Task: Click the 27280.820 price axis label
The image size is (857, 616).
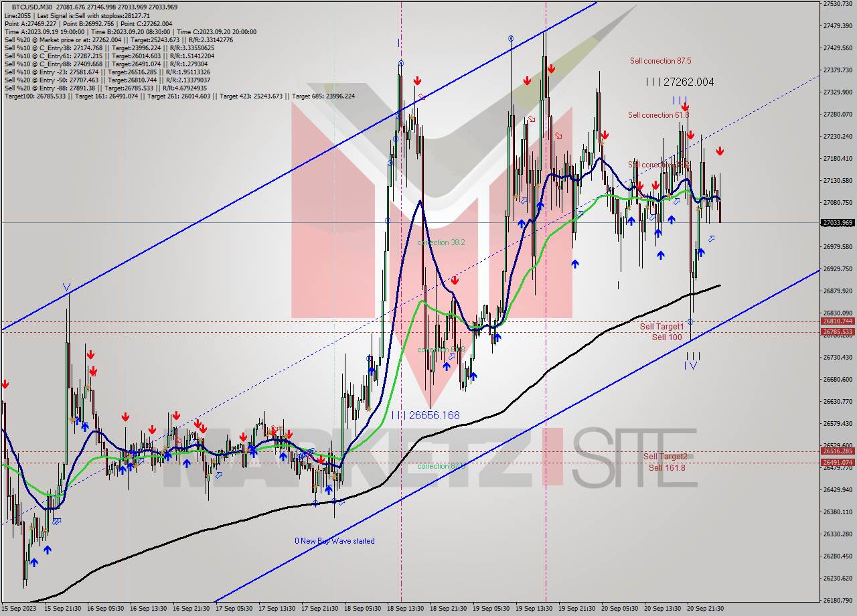Action: coord(838,114)
